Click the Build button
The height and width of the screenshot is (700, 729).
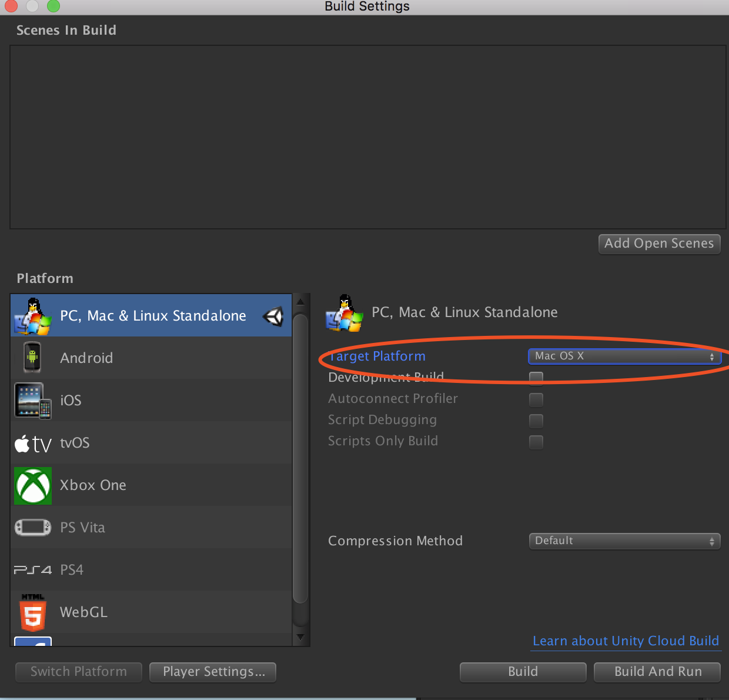point(523,672)
